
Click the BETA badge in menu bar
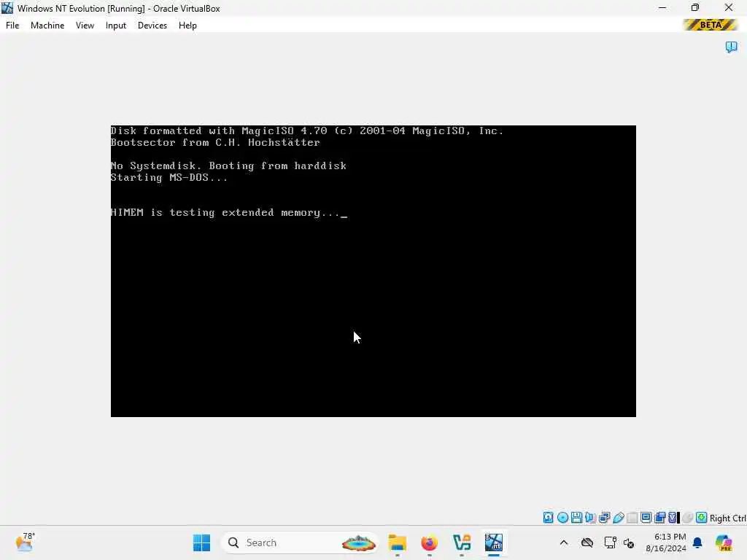[711, 25]
